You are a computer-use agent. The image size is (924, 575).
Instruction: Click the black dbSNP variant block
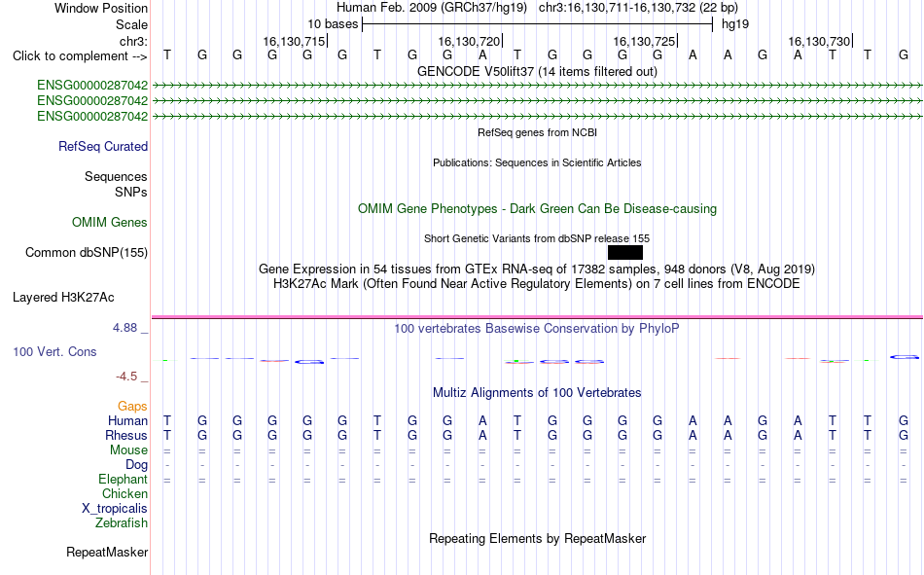[625, 253]
